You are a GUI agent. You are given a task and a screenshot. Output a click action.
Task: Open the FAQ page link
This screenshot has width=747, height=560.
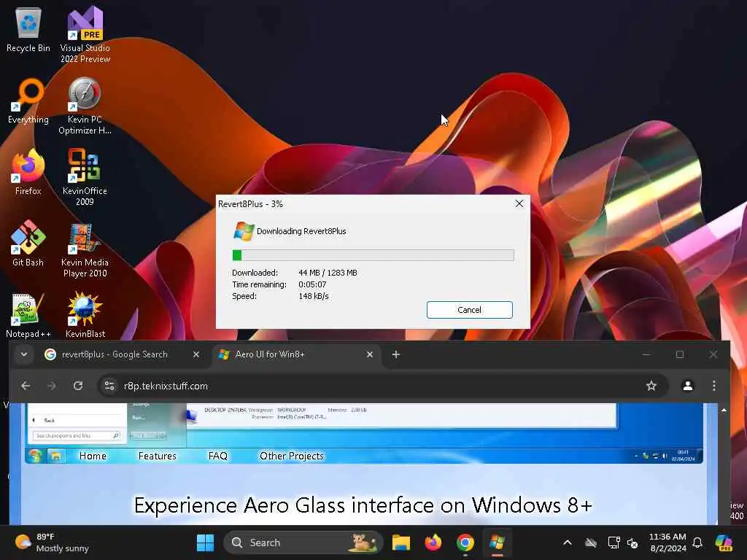point(217,456)
